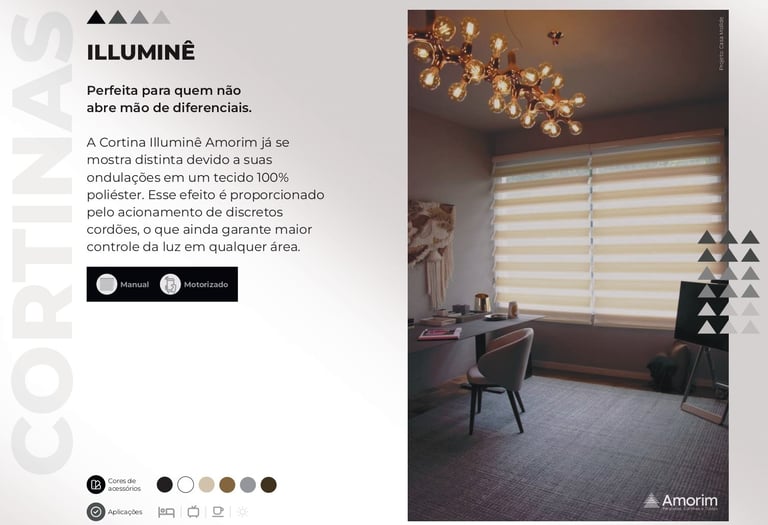Click the black triangle above the title
768x525 pixels.
96,18
